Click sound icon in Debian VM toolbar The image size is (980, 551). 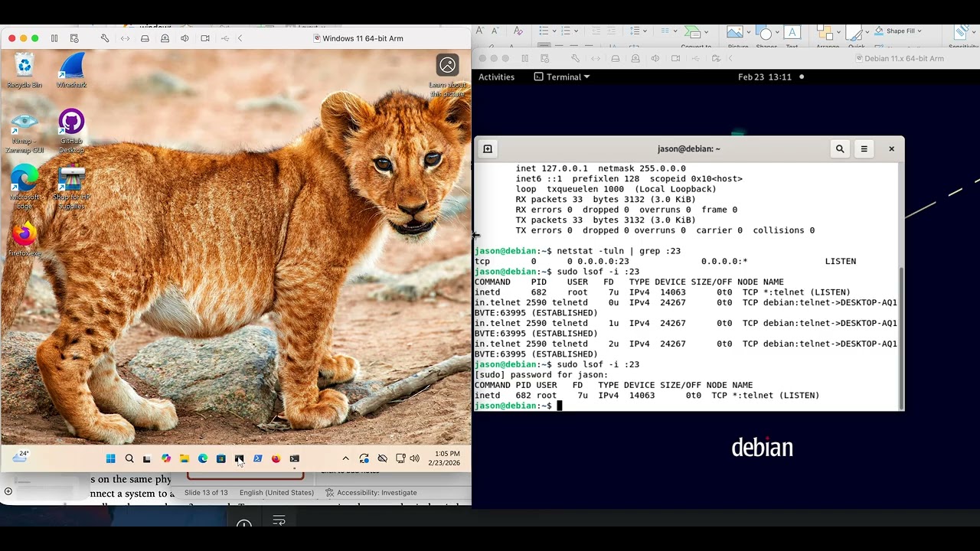pos(655,58)
